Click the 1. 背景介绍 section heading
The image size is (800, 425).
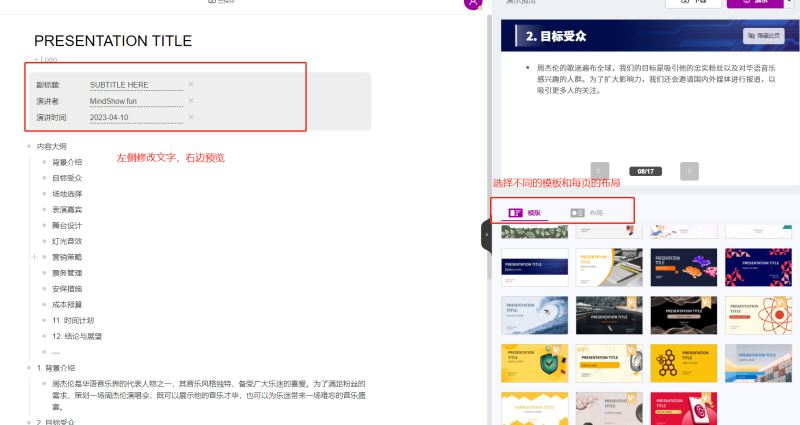pos(56,368)
